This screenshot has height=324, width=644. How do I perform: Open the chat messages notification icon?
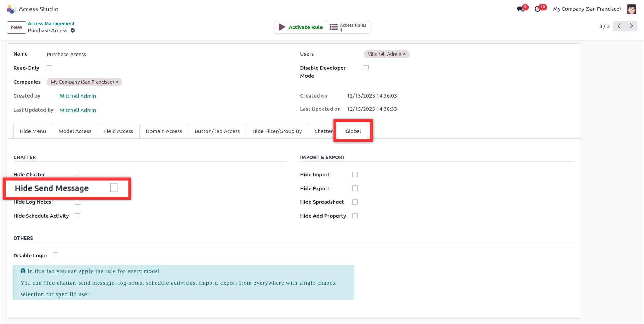(521, 9)
